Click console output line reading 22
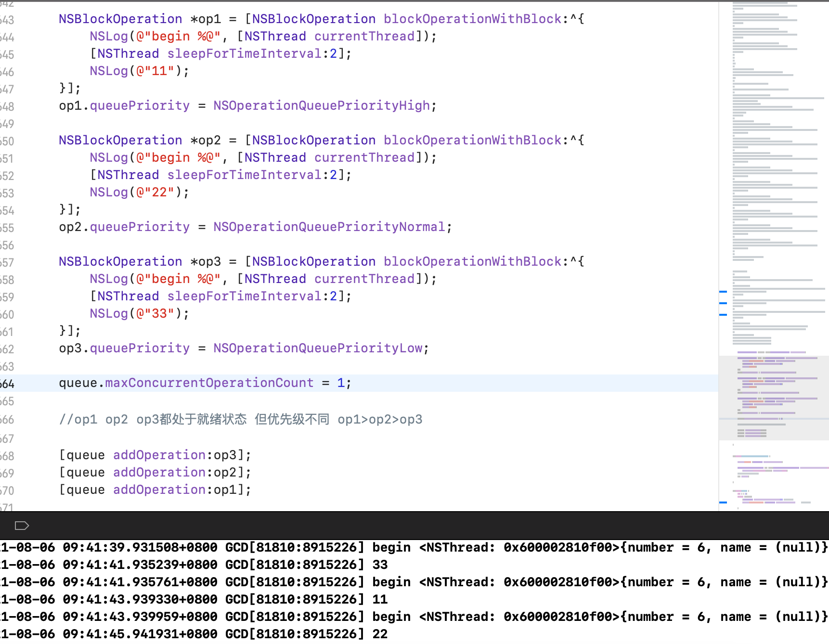Screen dimensions: 829x644 click(x=194, y=634)
